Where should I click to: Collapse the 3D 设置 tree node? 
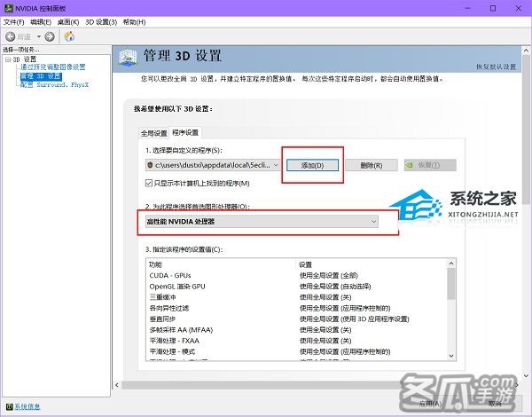(8, 59)
